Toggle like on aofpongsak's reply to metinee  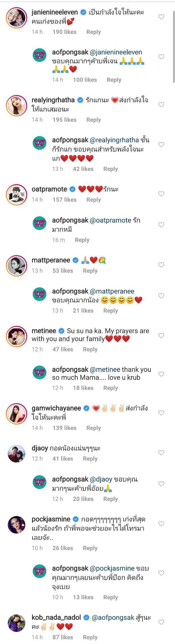pos(161,374)
